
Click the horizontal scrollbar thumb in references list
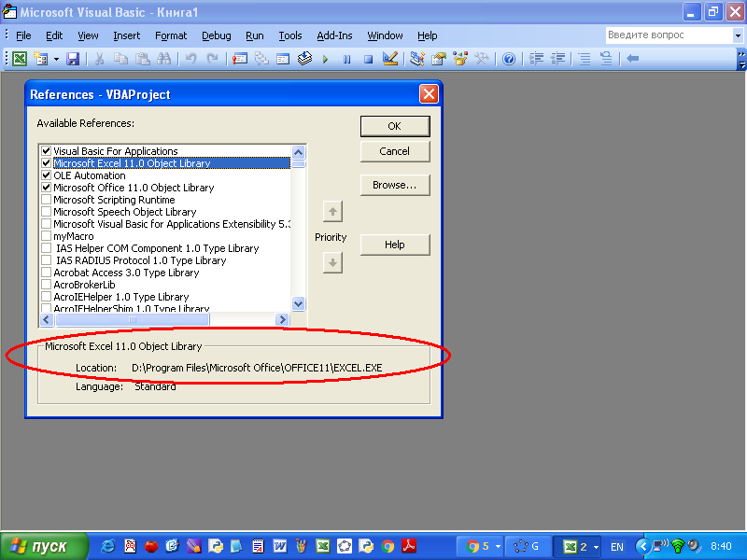pos(133,319)
